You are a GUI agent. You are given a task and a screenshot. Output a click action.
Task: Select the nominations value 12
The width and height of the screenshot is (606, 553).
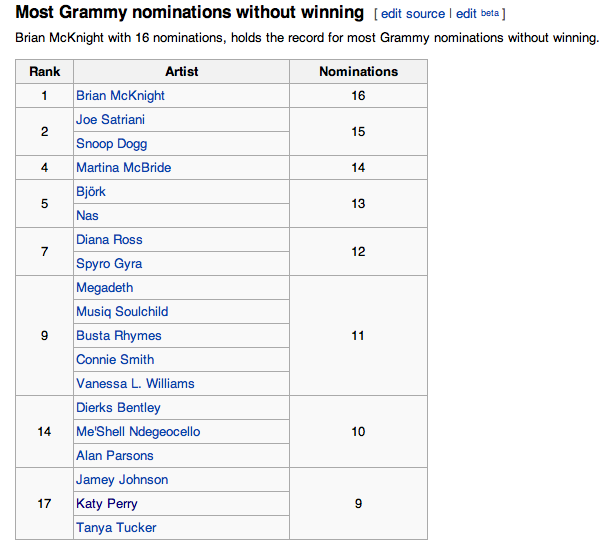click(358, 252)
